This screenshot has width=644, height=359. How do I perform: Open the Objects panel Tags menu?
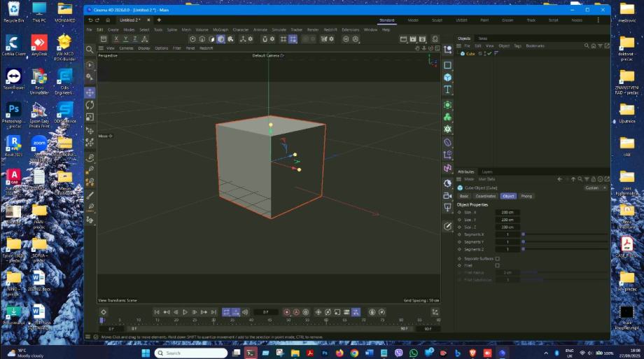coord(517,45)
